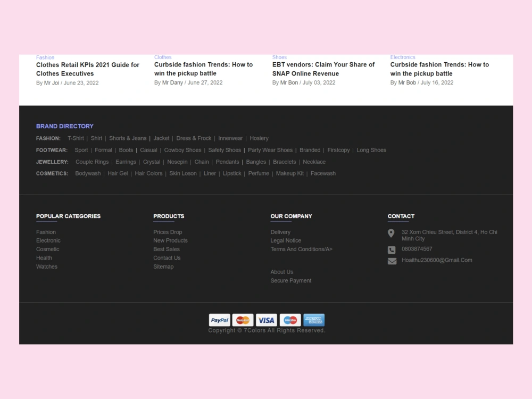Open Contact Us link
Image resolution: width=532 pixels, height=399 pixels.
[x=167, y=258]
